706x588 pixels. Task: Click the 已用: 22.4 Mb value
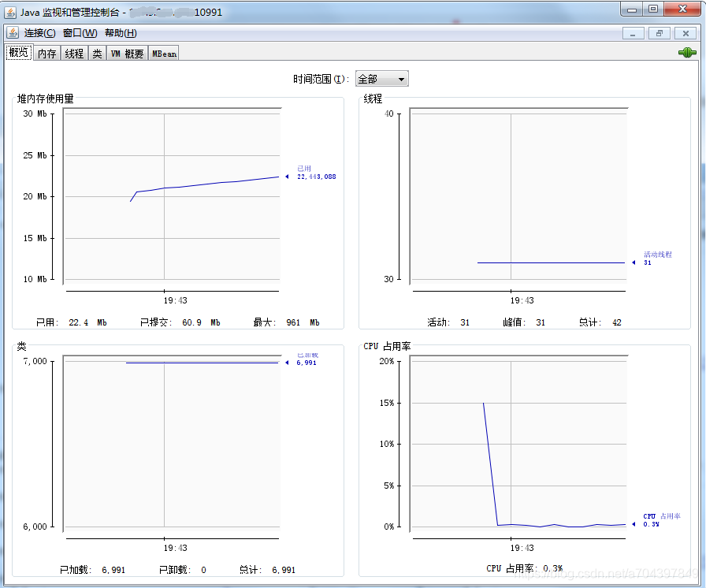[x=71, y=322]
